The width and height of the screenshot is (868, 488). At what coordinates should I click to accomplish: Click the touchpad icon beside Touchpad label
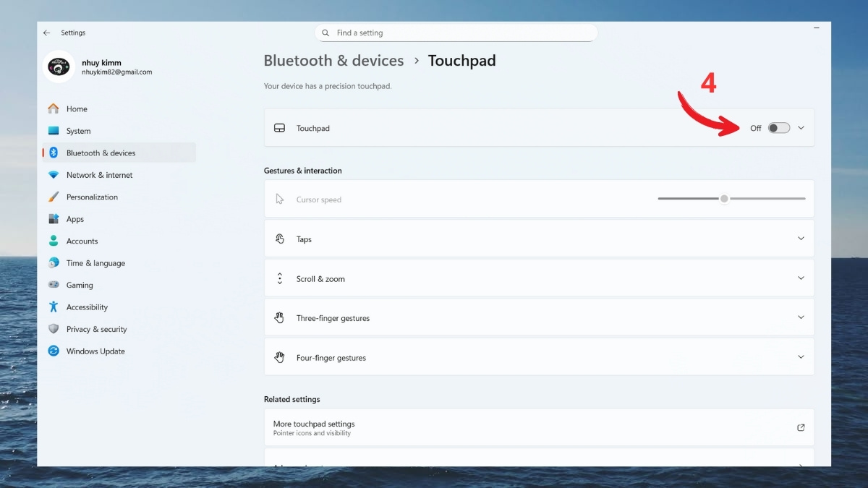pos(279,127)
